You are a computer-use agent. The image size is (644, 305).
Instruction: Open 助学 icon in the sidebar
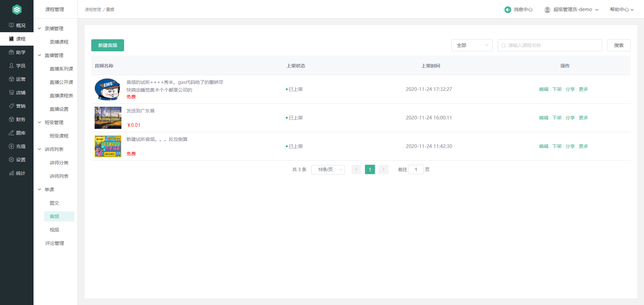[x=11, y=52]
